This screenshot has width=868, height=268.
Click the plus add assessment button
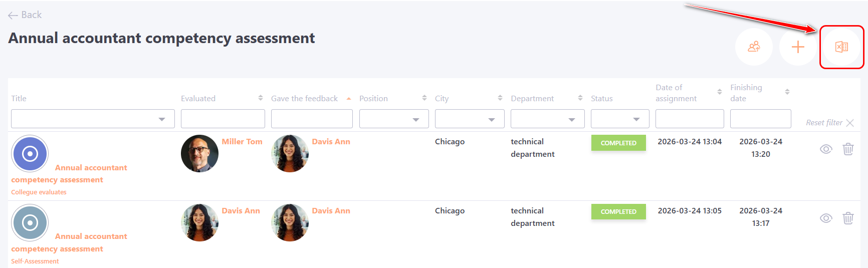797,47
